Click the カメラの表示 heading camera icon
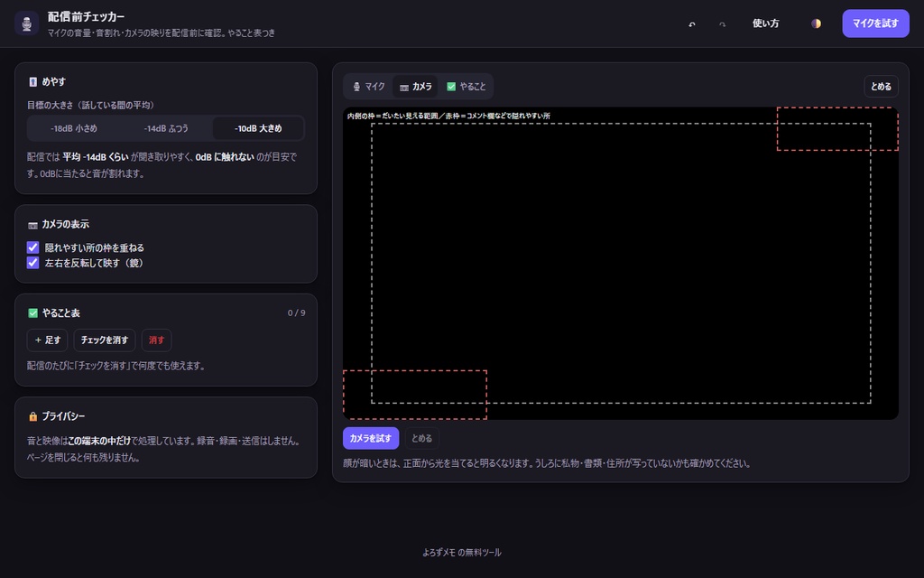The width and height of the screenshot is (924, 578). [x=33, y=225]
